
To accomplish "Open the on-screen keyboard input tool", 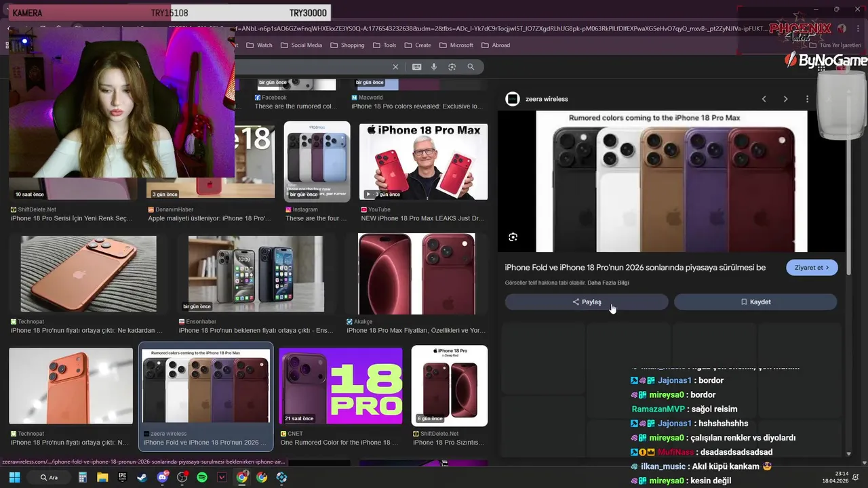I will tap(416, 67).
